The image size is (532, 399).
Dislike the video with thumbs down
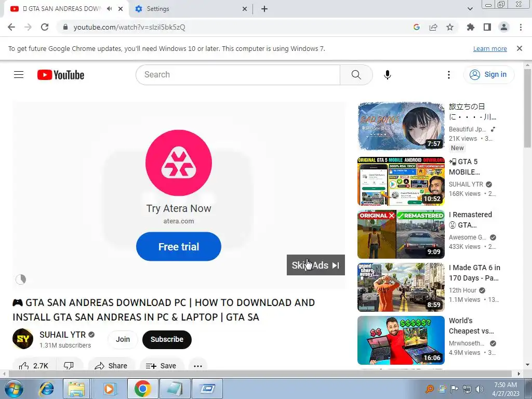click(69, 366)
